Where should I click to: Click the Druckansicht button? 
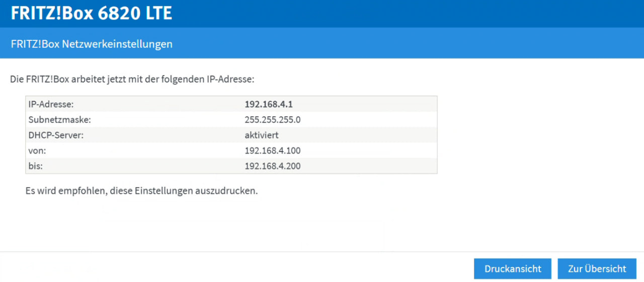(x=513, y=269)
